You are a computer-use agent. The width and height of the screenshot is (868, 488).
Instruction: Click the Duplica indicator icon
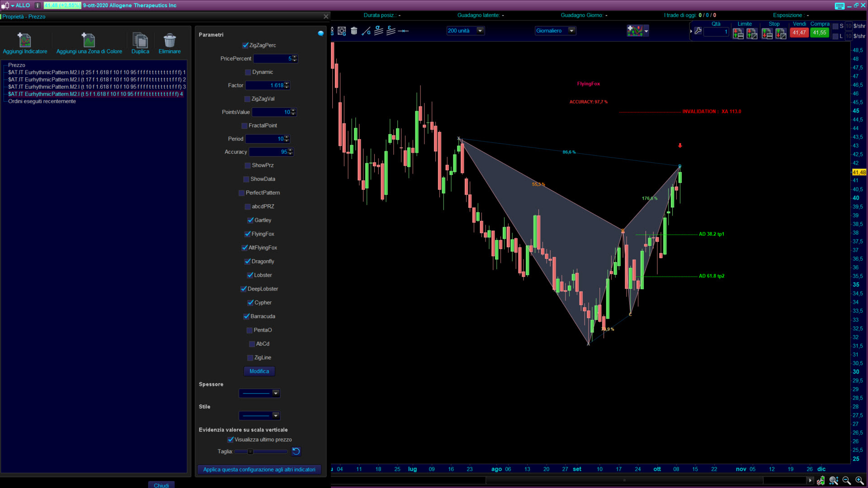[x=140, y=40]
